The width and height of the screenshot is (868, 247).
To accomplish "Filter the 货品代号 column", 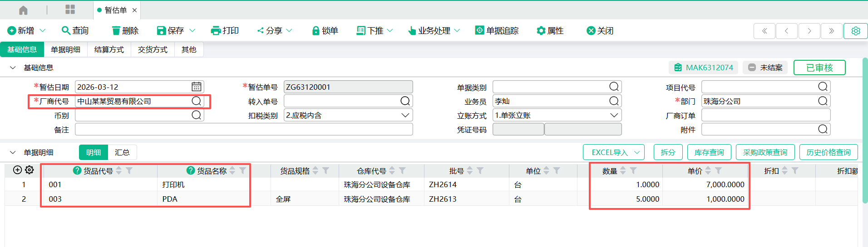I will [129, 170].
